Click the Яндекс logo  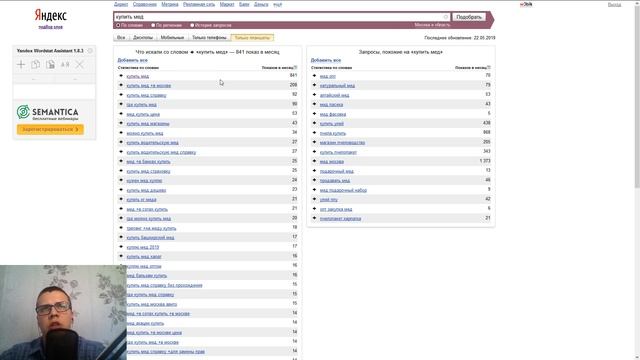click(x=51, y=15)
